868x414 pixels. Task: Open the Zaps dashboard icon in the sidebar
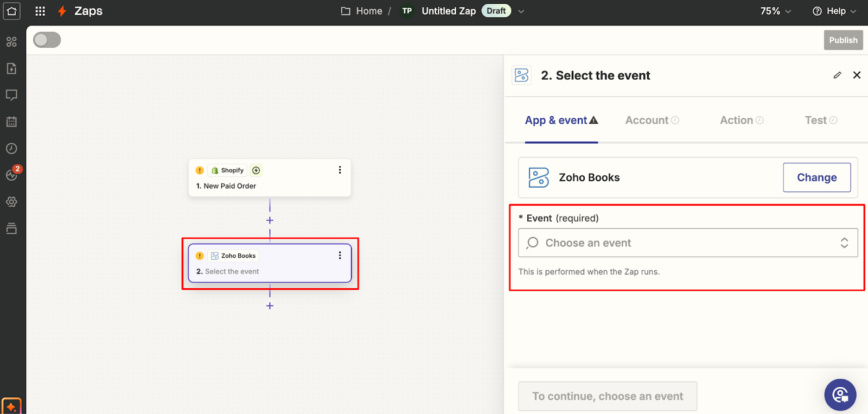(11, 42)
